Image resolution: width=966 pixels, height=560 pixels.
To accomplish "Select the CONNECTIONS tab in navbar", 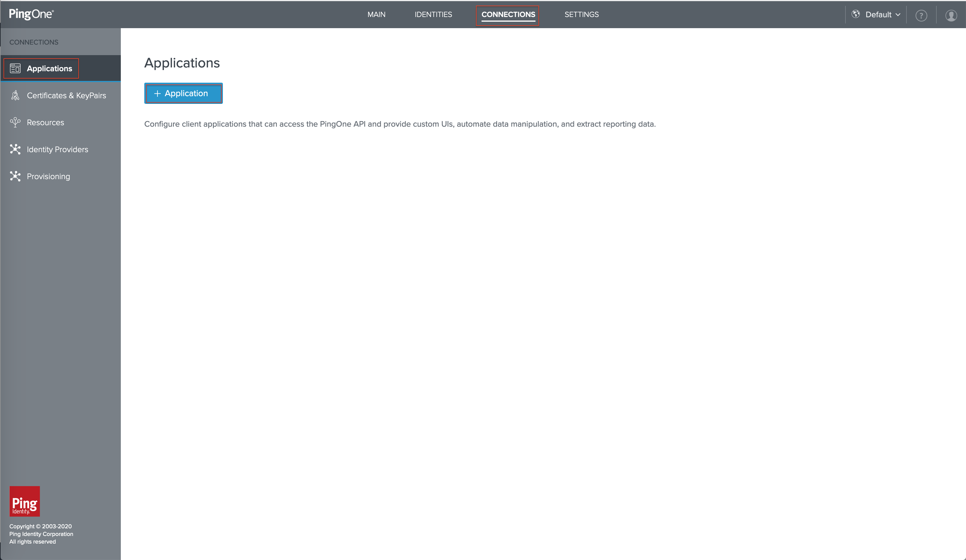I will 508,15.
